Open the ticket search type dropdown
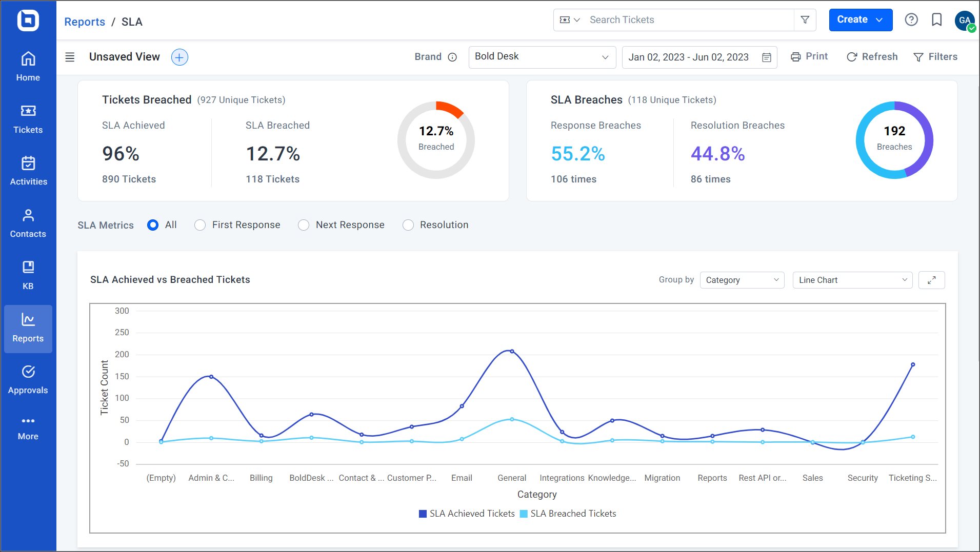The height and width of the screenshot is (552, 980). 570,20
